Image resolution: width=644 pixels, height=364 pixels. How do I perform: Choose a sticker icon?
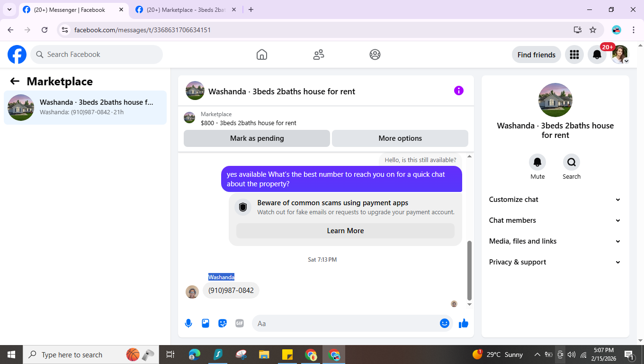click(223, 323)
